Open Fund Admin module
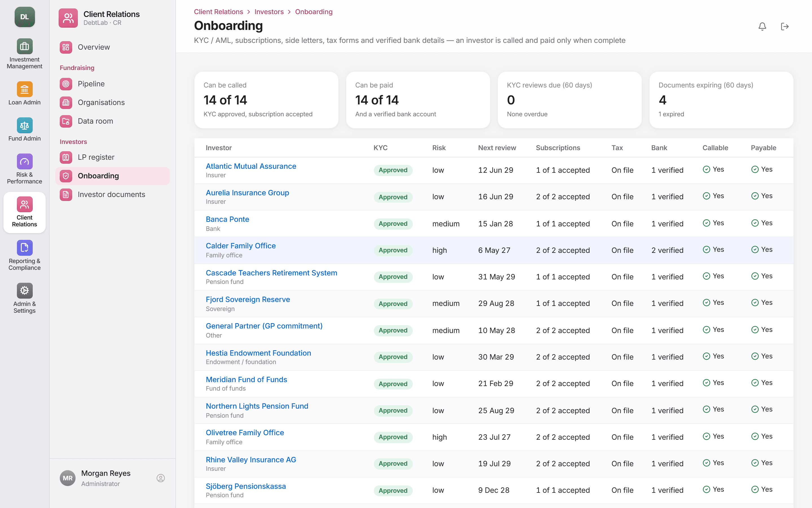The height and width of the screenshot is (508, 812). click(25, 129)
